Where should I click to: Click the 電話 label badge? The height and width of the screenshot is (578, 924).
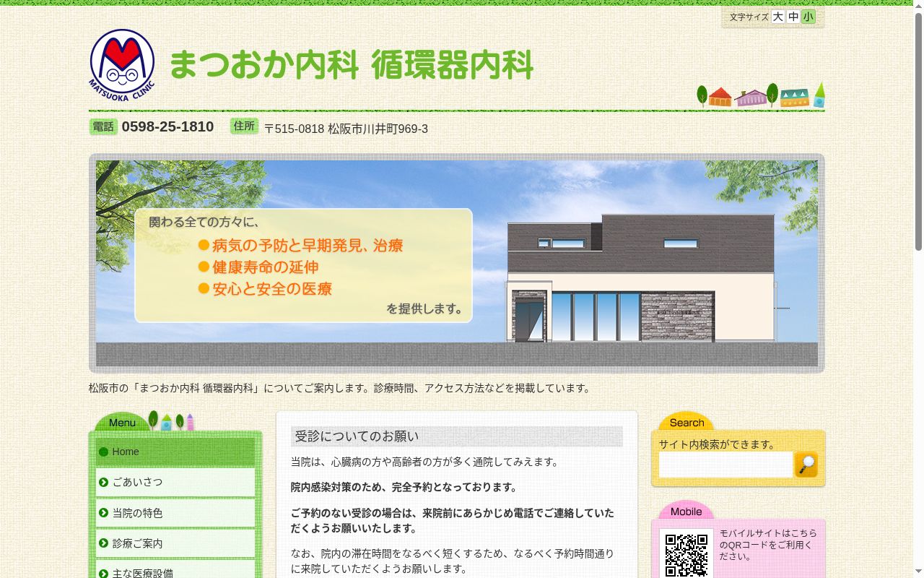[103, 126]
